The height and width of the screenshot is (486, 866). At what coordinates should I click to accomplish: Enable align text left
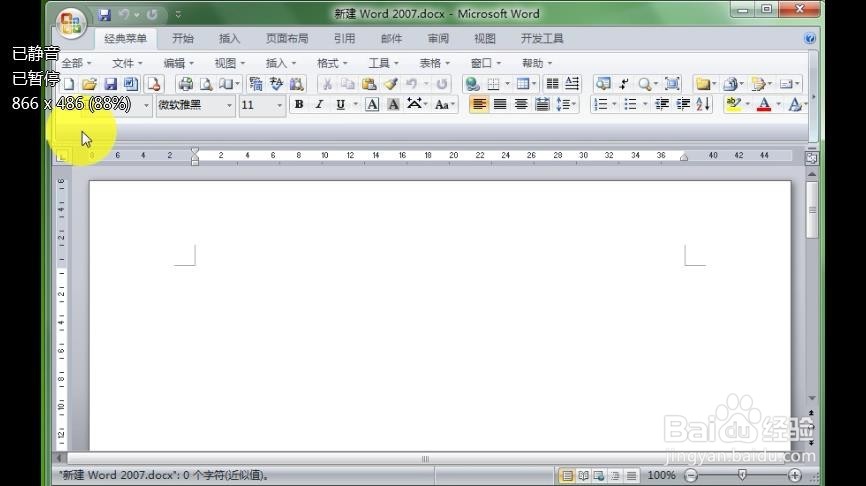479,104
